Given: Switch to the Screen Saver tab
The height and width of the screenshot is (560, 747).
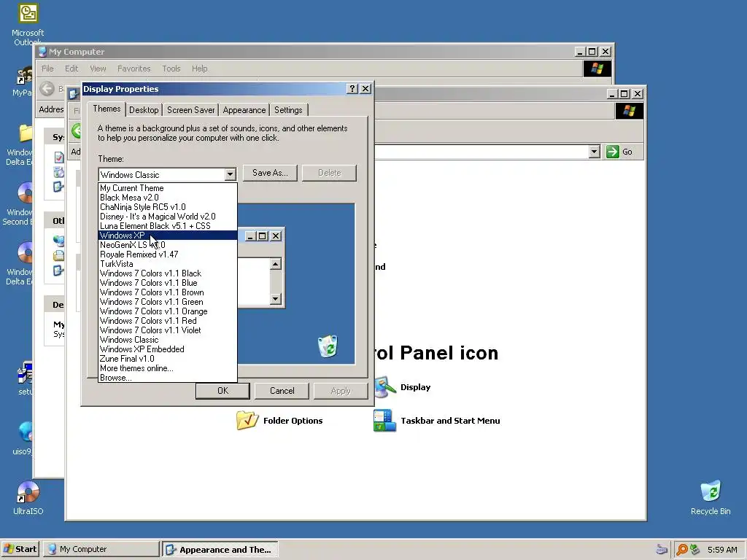Looking at the screenshot, I should click(190, 110).
